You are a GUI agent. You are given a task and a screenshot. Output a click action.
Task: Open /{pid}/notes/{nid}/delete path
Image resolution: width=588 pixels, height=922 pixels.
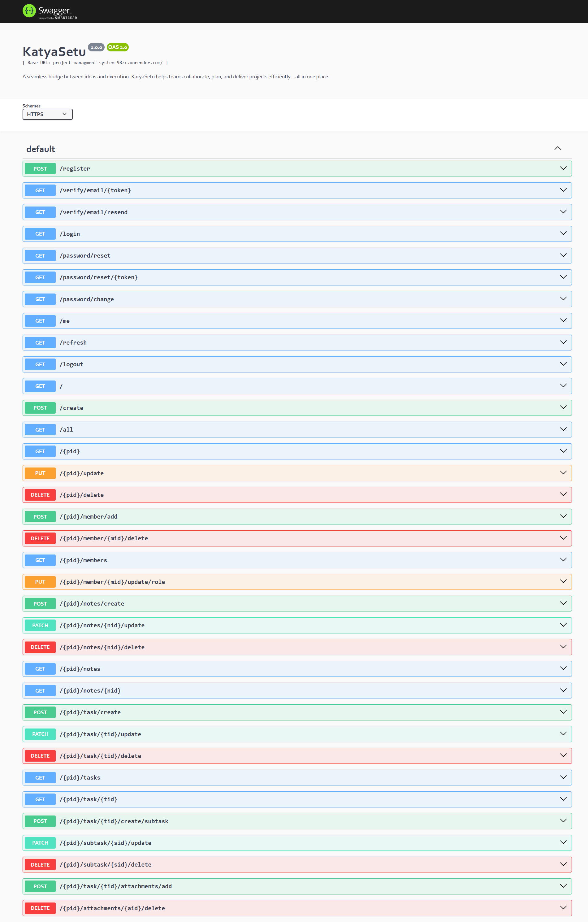pos(102,647)
